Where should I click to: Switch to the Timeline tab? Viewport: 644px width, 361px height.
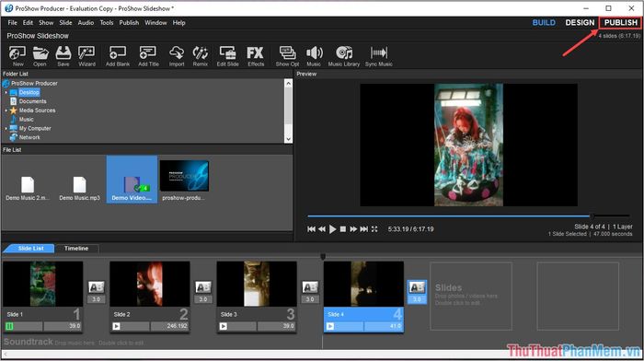coord(76,249)
